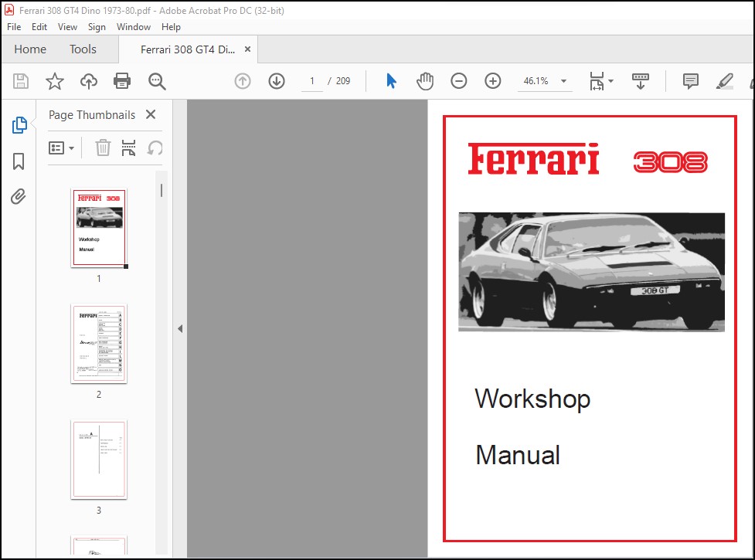This screenshot has height=560, width=755.
Task: Click the page 3 label under thumbnail
Action: tap(99, 511)
